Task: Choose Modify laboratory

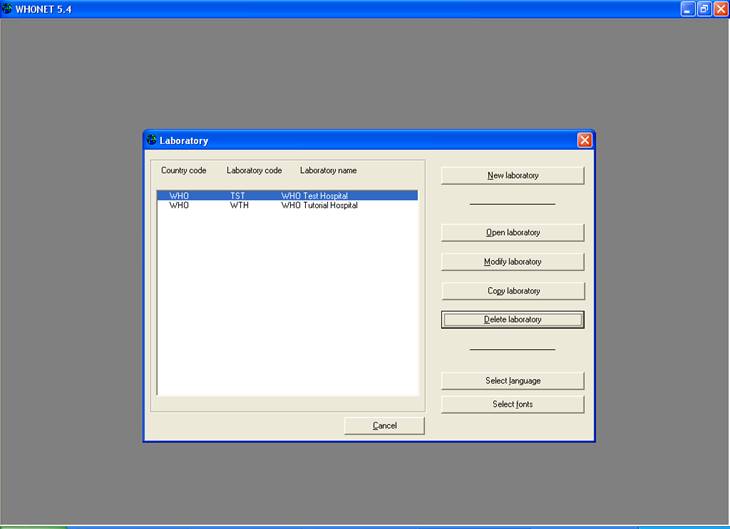Action: [513, 262]
